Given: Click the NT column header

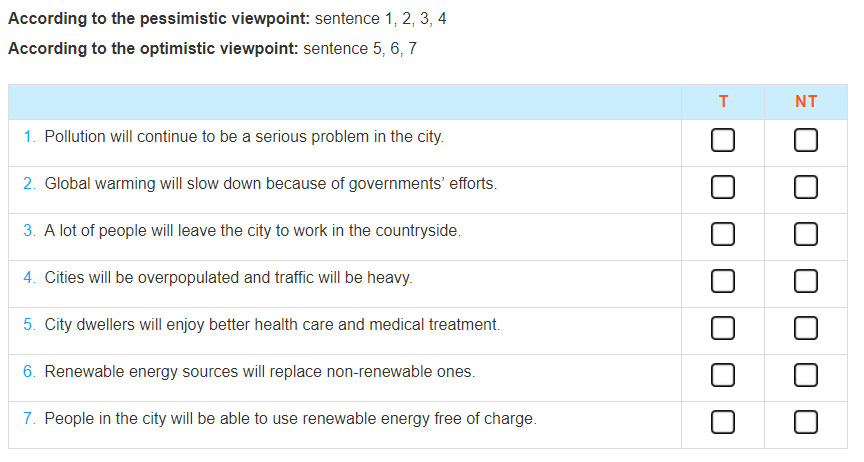Looking at the screenshot, I should 806,101.
